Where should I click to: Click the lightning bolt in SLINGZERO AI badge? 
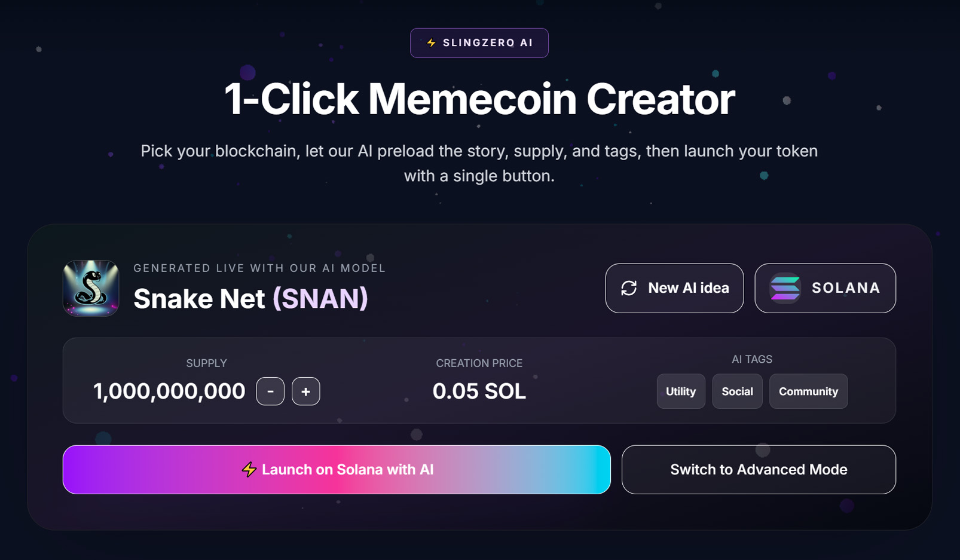click(x=431, y=43)
